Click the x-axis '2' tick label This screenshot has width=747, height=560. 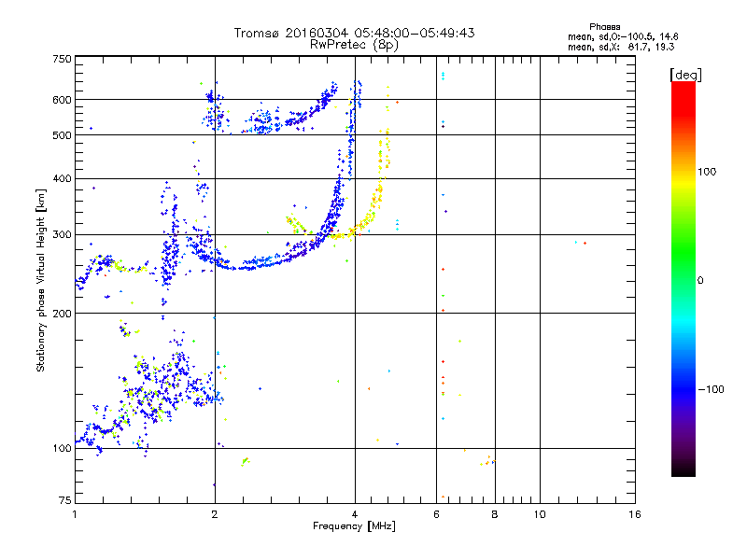tap(215, 514)
